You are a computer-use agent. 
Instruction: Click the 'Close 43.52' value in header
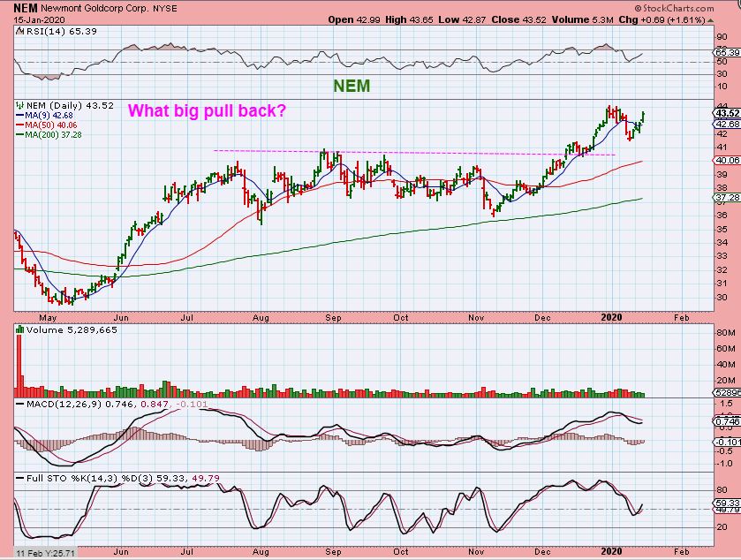[x=518, y=19]
